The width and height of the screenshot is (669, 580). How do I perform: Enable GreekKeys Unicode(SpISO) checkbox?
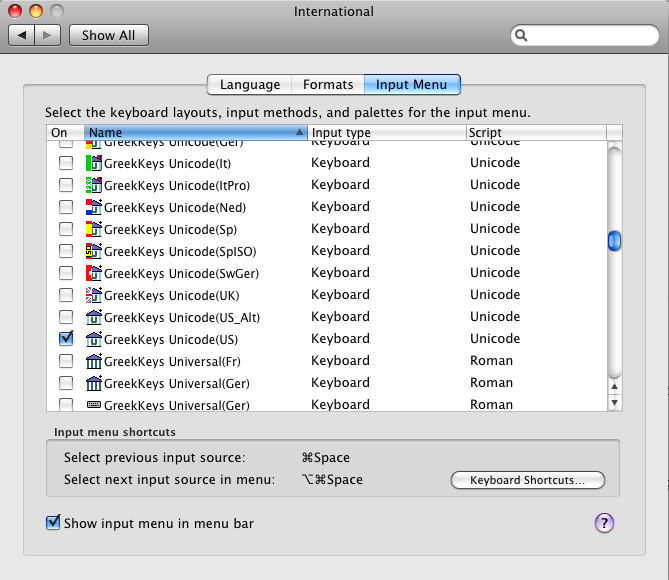pos(66,251)
